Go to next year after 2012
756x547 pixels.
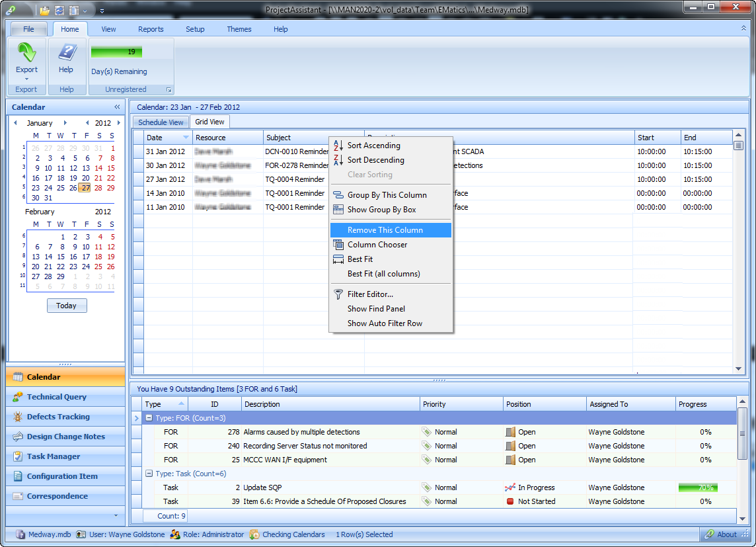(x=119, y=122)
